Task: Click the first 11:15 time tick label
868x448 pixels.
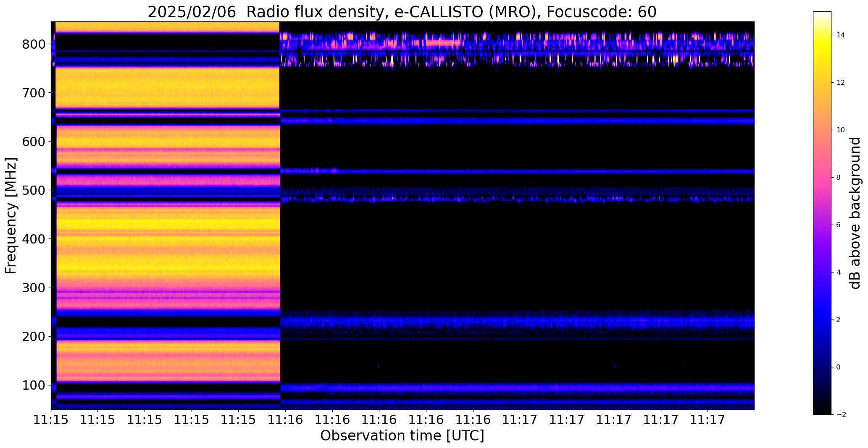Action: [x=51, y=419]
